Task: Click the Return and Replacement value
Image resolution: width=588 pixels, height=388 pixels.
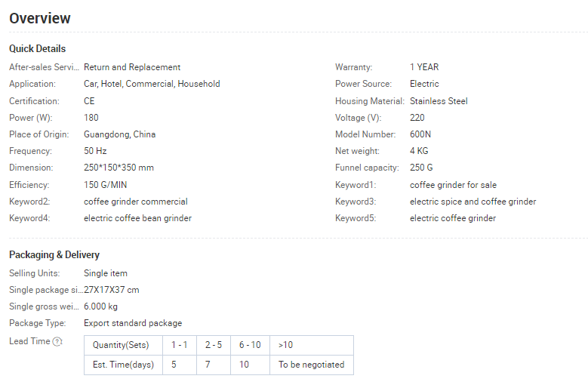Action: [x=132, y=67]
